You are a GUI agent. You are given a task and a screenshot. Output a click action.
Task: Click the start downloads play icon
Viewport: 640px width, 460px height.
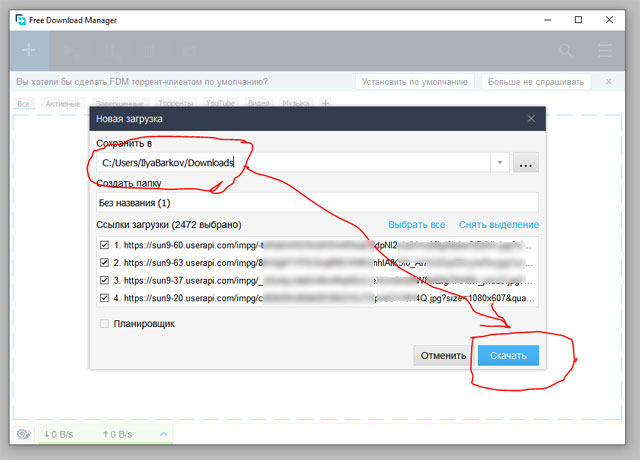(70, 51)
